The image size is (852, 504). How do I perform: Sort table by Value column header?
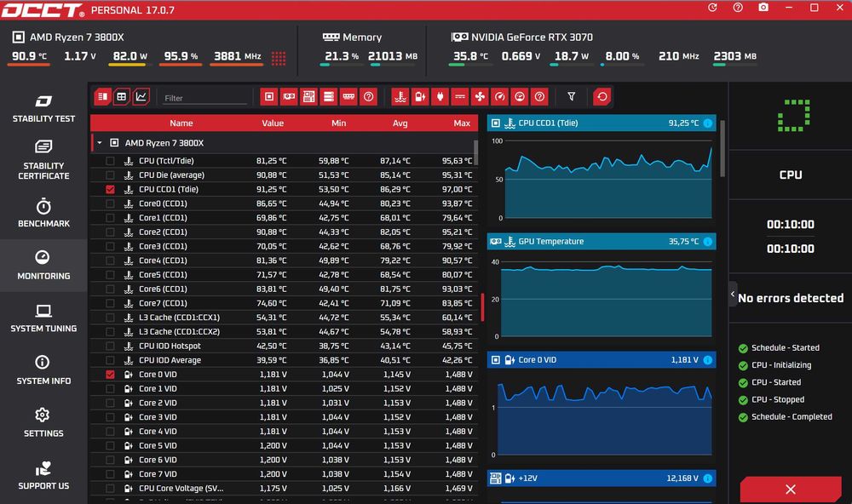coord(273,123)
